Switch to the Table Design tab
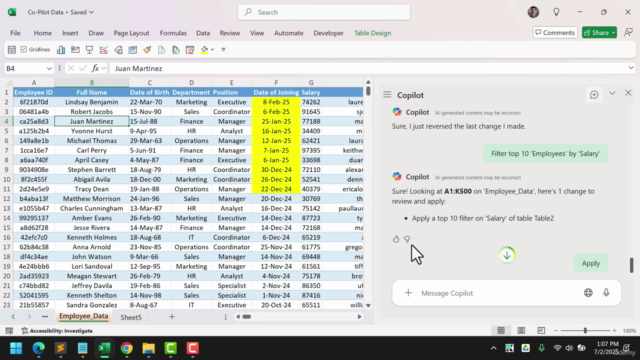Image resolution: width=640 pixels, height=360 pixels. [372, 33]
